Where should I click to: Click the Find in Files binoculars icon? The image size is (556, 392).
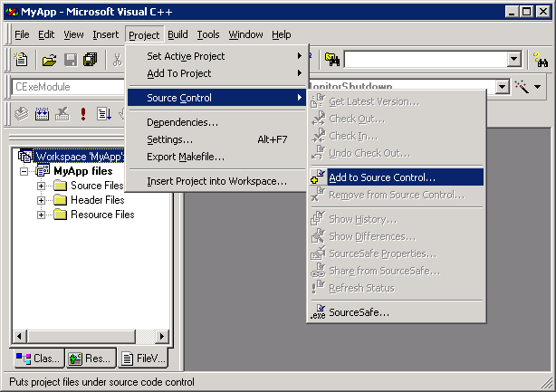click(x=331, y=60)
